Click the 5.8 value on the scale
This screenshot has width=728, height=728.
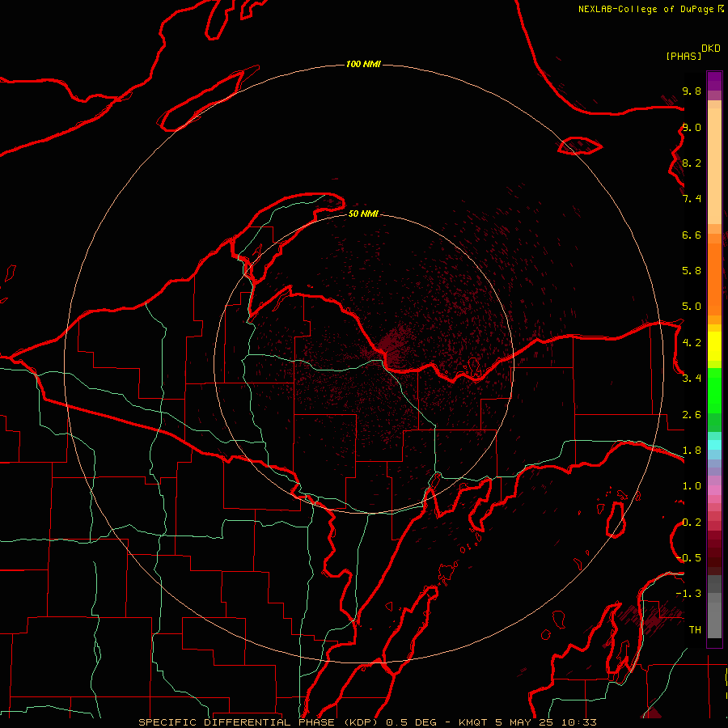(x=692, y=271)
